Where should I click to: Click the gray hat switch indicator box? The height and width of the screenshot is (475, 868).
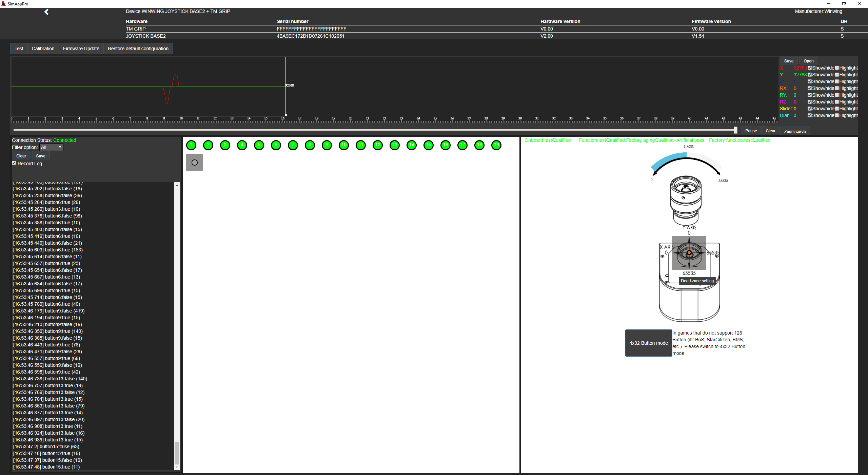pos(195,162)
